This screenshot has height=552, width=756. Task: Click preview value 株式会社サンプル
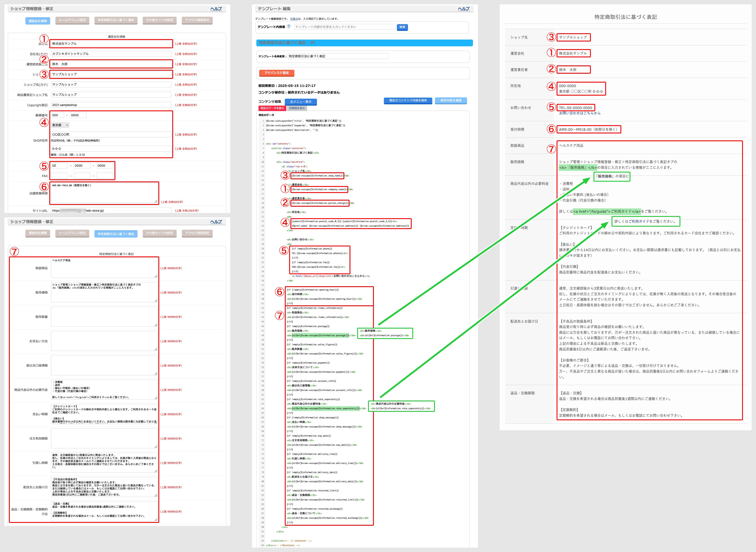pyautogui.click(x=573, y=53)
